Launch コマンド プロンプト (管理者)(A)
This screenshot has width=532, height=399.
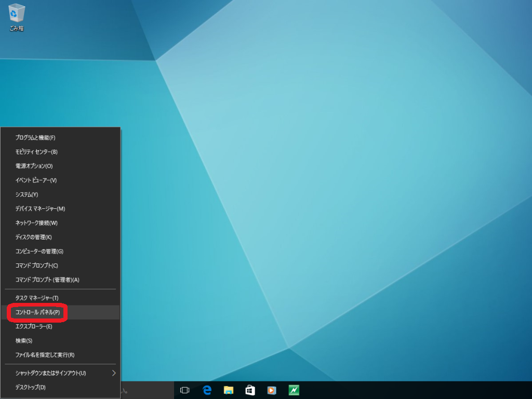(x=60, y=280)
